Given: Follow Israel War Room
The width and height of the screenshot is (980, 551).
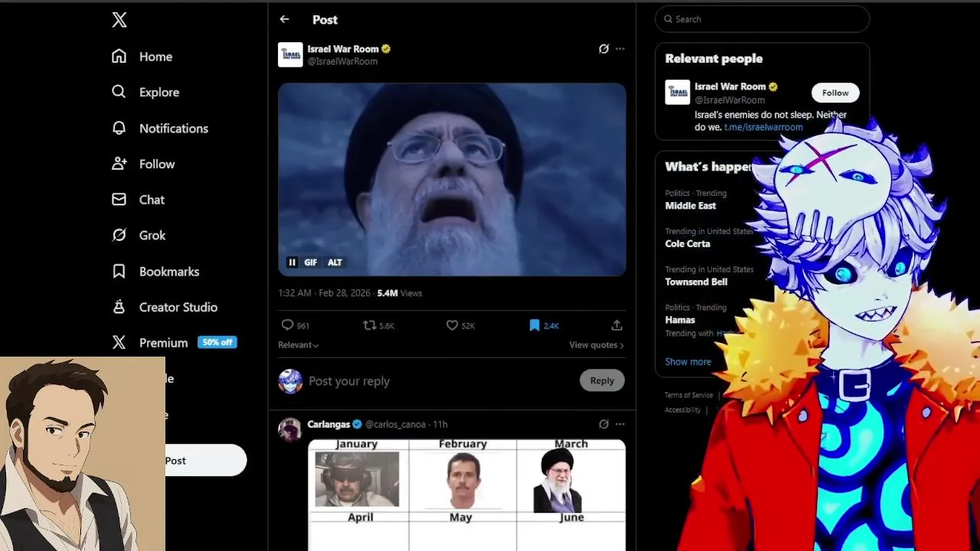Looking at the screenshot, I should coord(835,93).
